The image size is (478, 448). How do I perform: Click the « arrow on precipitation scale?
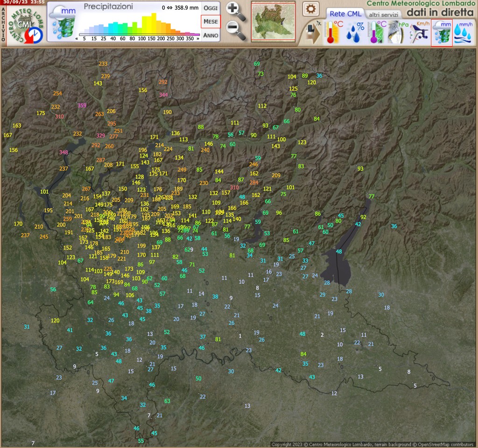(77, 39)
